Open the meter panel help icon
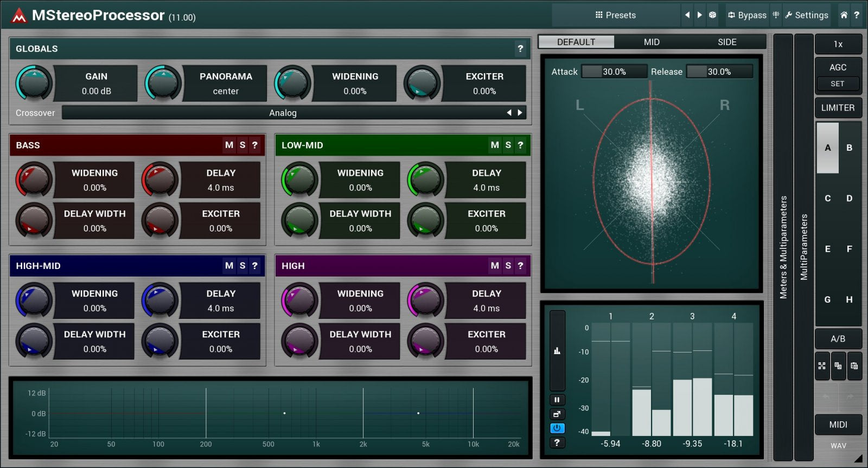This screenshot has height=468, width=868. pos(557,443)
